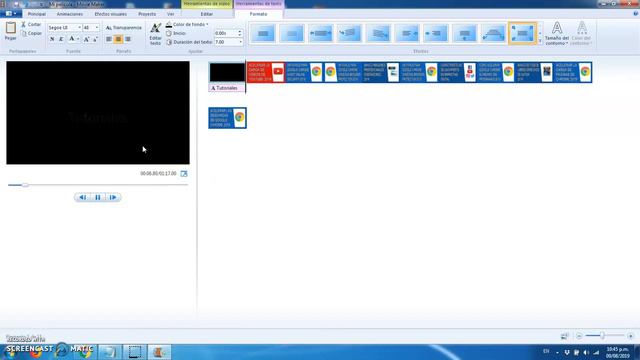Pause the video preview
Screen dimensions: 640x360
pyautogui.click(x=98, y=198)
